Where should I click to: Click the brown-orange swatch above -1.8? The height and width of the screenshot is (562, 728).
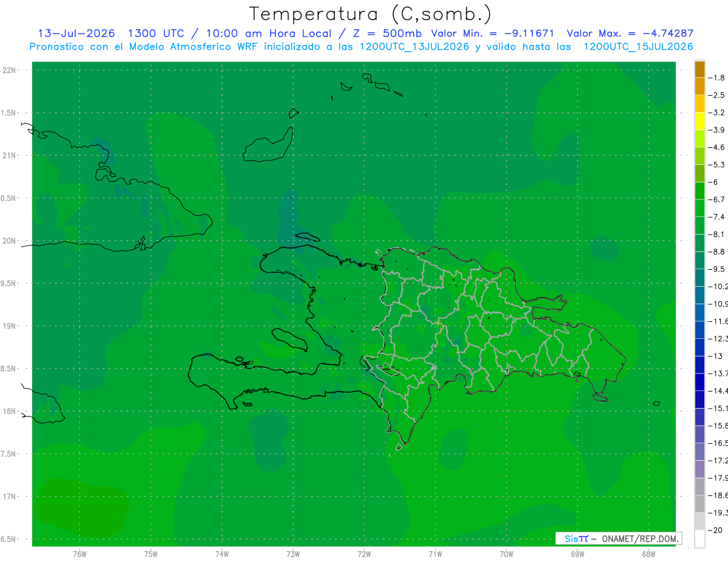click(x=699, y=69)
